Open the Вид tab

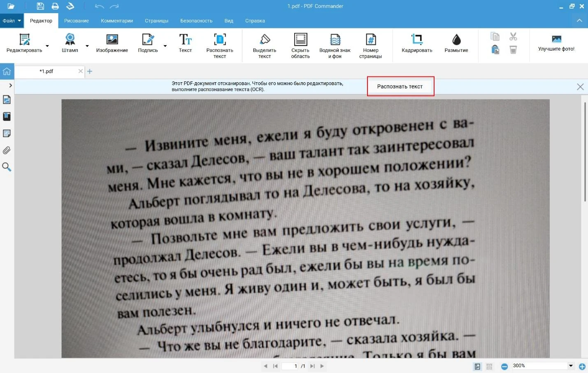[229, 21]
